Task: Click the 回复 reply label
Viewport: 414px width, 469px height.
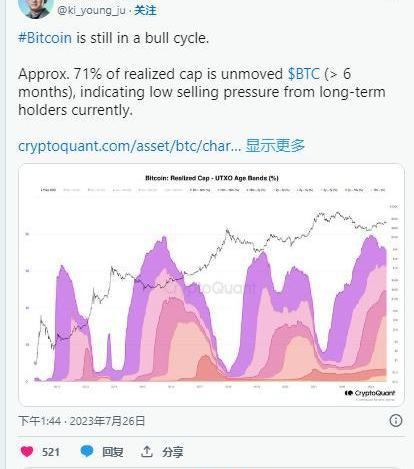Action: click(x=113, y=452)
